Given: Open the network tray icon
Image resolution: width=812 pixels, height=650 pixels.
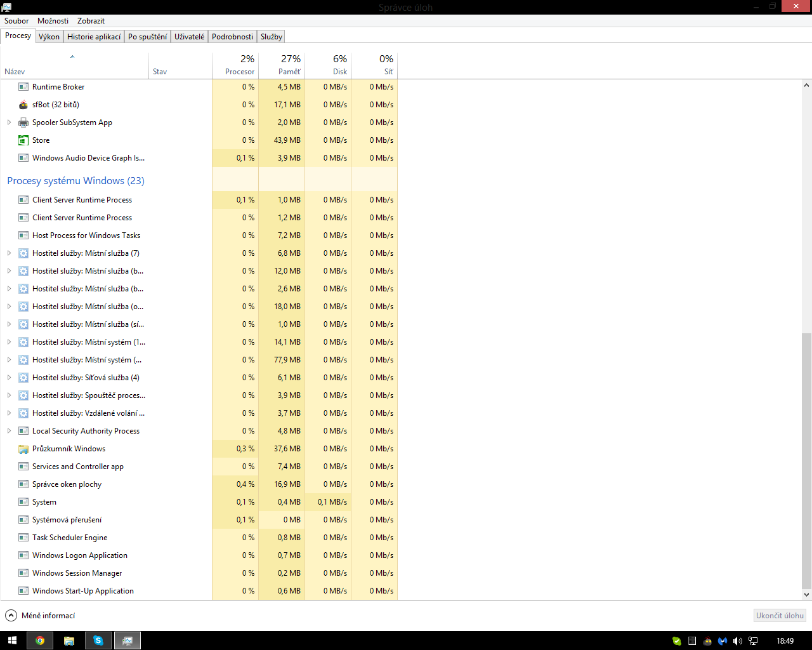Looking at the screenshot, I should pyautogui.click(x=753, y=641).
